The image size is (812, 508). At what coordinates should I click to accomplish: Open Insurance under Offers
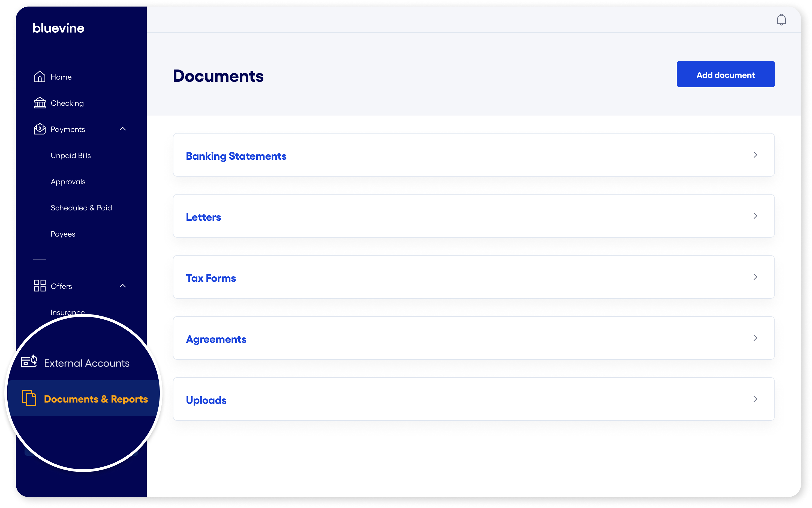67,312
